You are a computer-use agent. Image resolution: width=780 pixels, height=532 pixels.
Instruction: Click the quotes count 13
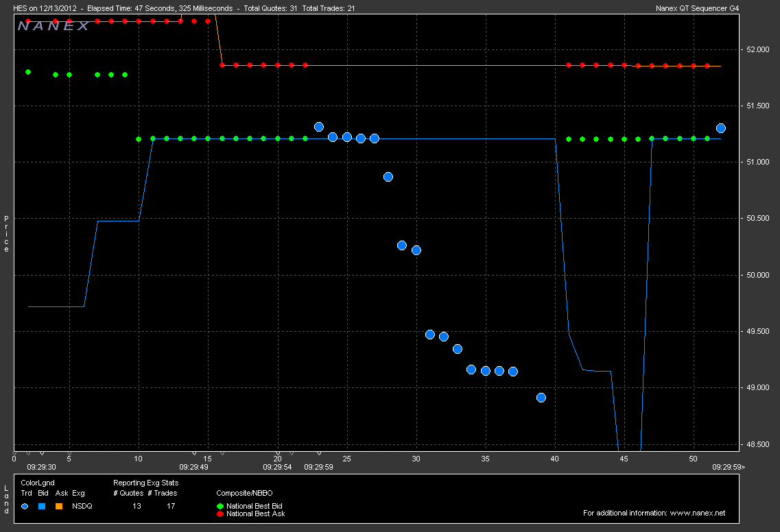coord(137,506)
